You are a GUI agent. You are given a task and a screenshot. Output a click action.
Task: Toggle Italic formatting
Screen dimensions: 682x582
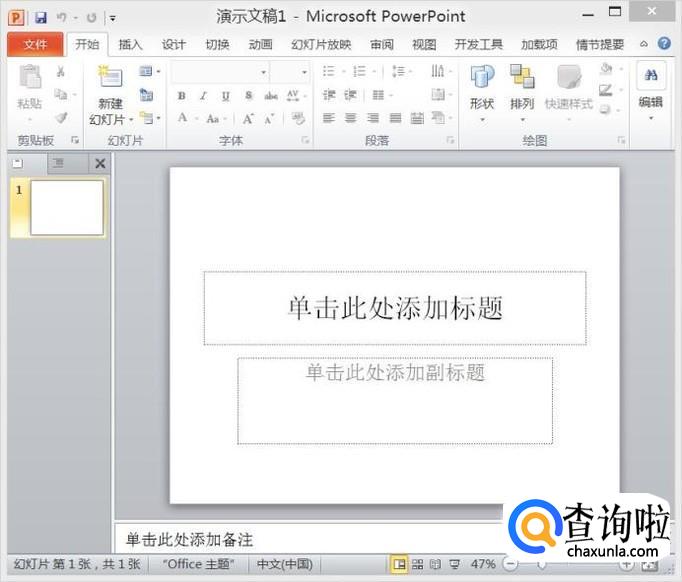coord(203,96)
